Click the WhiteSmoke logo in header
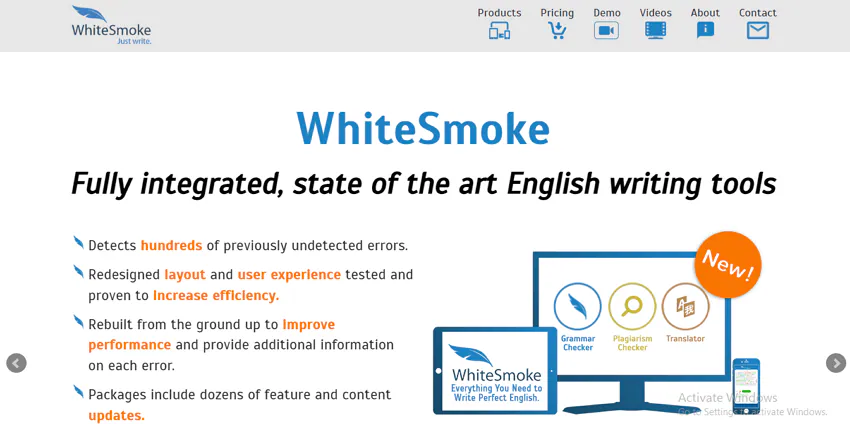850x424 pixels. 111,25
